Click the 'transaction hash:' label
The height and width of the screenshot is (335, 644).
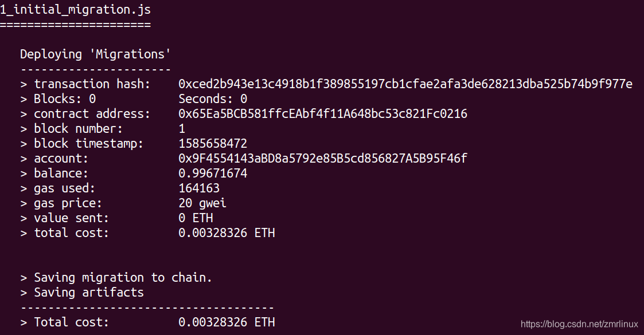pos(92,84)
